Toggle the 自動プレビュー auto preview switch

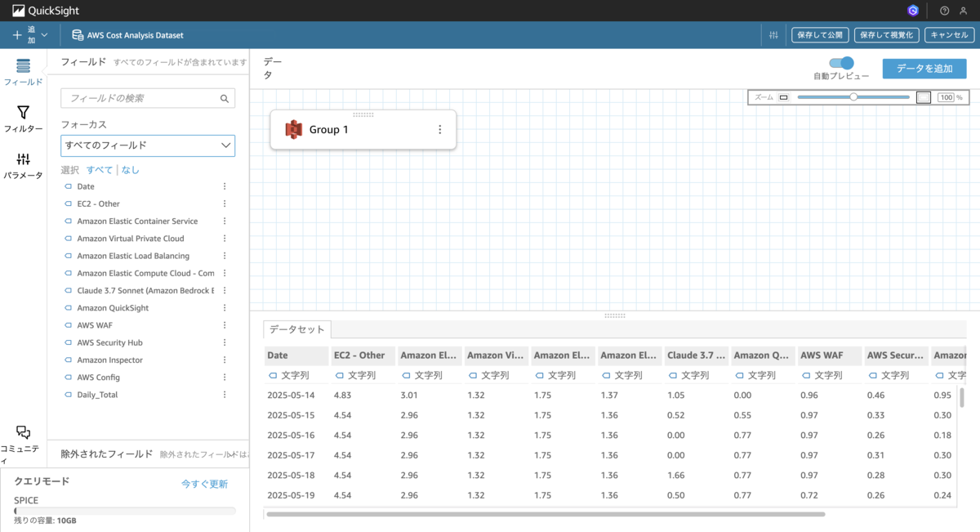tap(841, 63)
